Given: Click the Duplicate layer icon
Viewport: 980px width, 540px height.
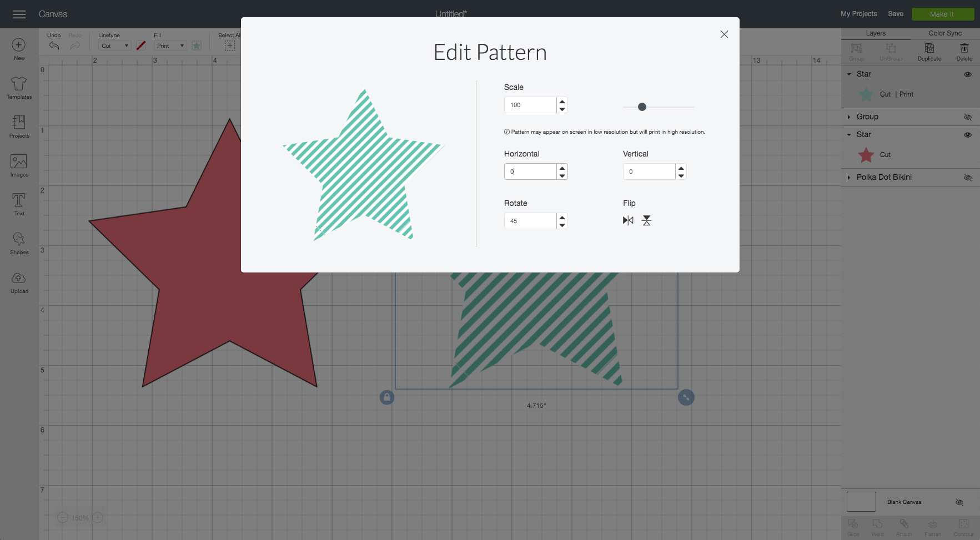Looking at the screenshot, I should click(x=929, y=51).
